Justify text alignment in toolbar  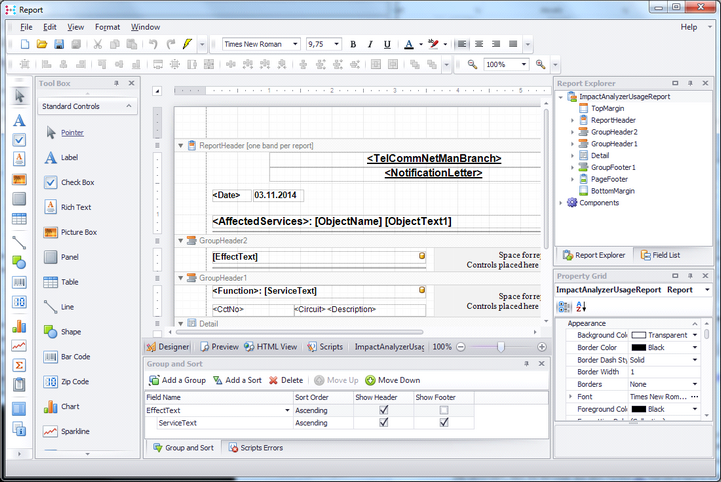513,44
